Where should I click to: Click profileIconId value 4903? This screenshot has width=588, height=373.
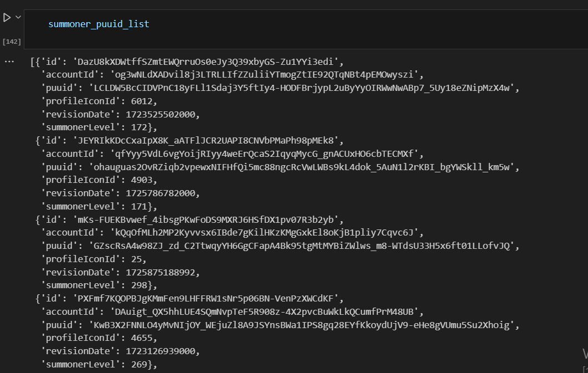(x=141, y=180)
